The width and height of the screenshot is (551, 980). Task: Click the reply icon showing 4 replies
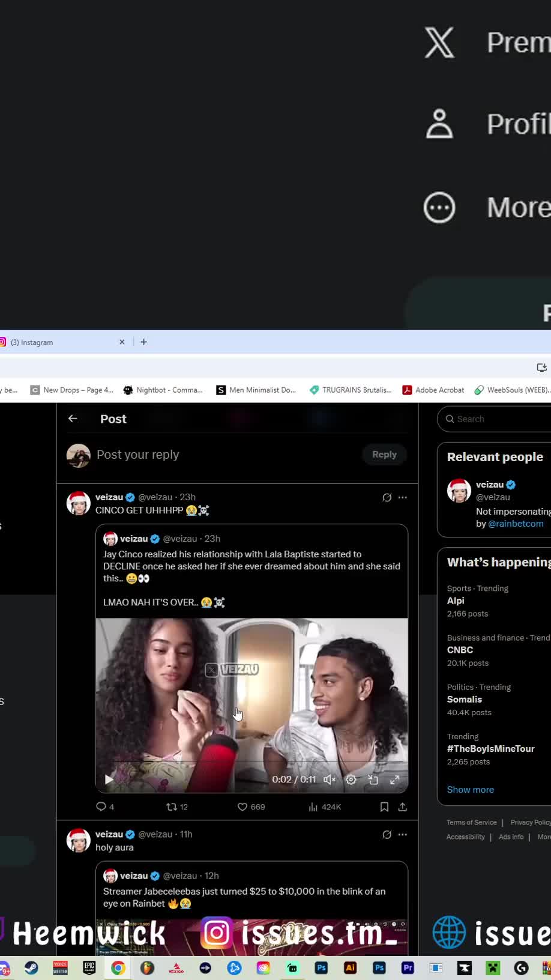(x=105, y=806)
